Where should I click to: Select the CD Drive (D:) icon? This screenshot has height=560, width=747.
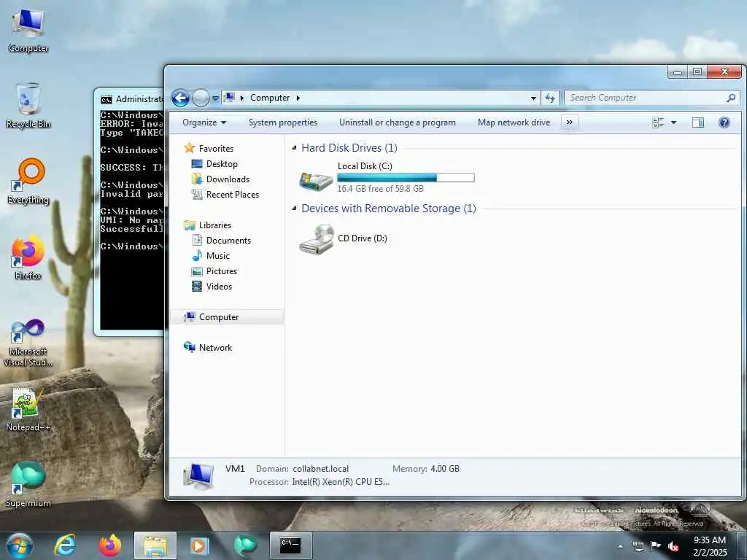coord(317,239)
